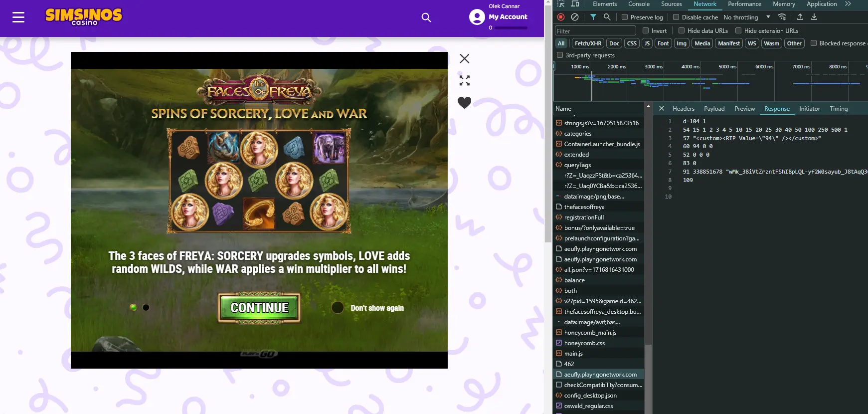
Task: Open the Elements tab
Action: [x=605, y=4]
